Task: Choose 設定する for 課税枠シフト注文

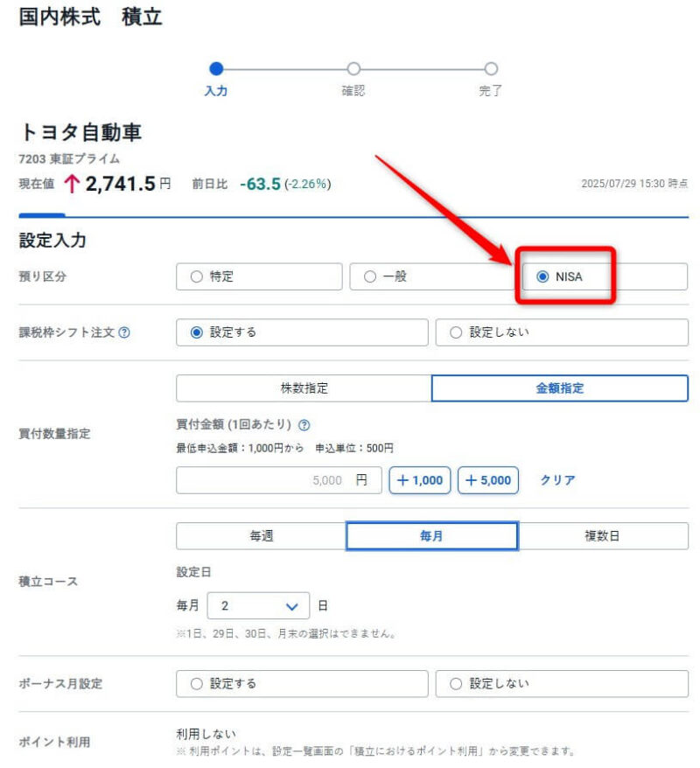Action: 302,332
